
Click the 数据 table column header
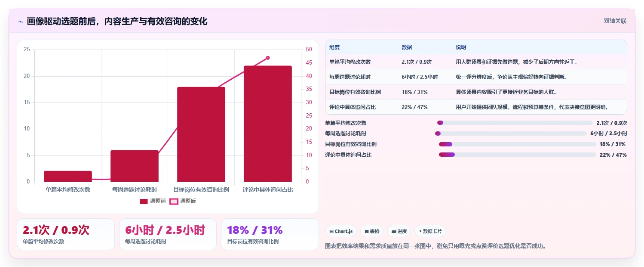407,47
